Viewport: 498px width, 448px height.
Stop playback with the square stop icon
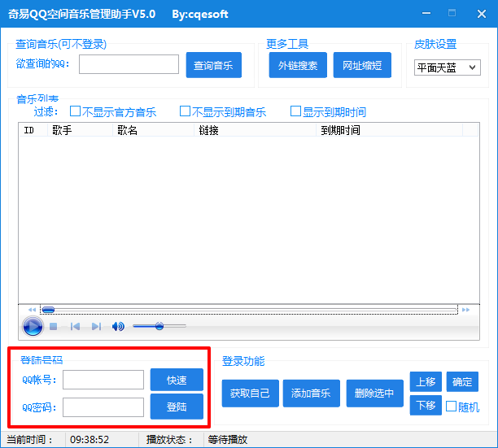54,326
